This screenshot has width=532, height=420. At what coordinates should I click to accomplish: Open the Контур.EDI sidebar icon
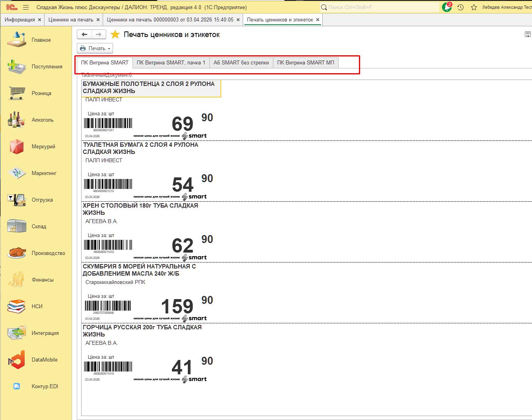coord(17,386)
